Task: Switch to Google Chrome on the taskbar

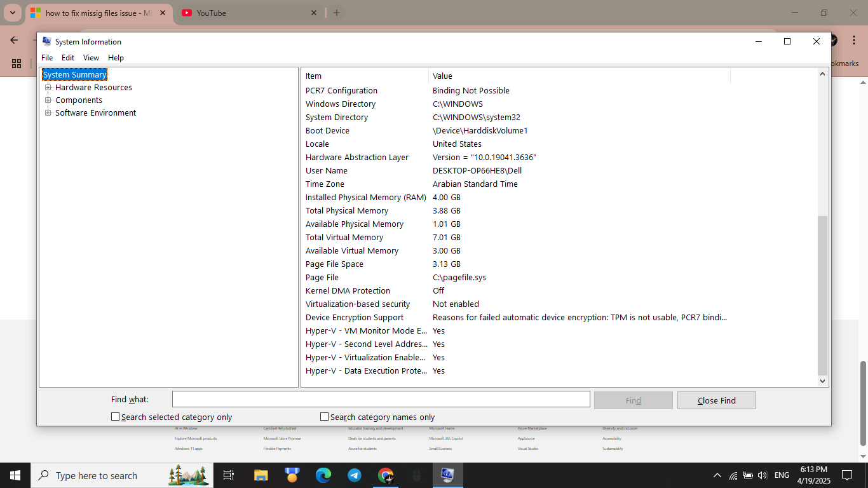Action: (x=386, y=475)
